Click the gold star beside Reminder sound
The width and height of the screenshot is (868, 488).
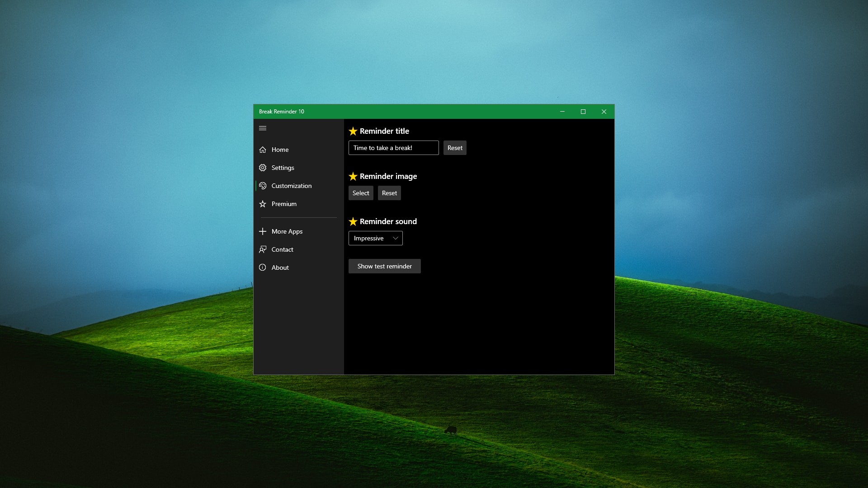tap(353, 221)
